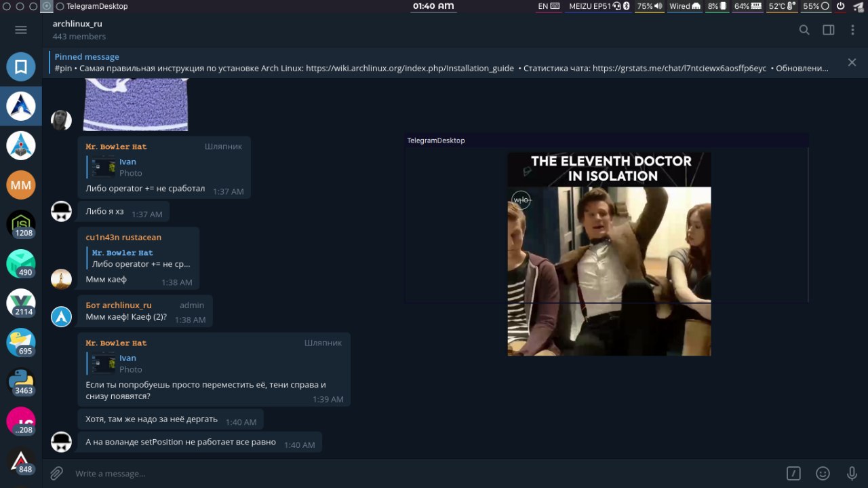Screen dimensions: 868x488
Task: Open the Telegram hamburger main menu
Action: pos(20,30)
